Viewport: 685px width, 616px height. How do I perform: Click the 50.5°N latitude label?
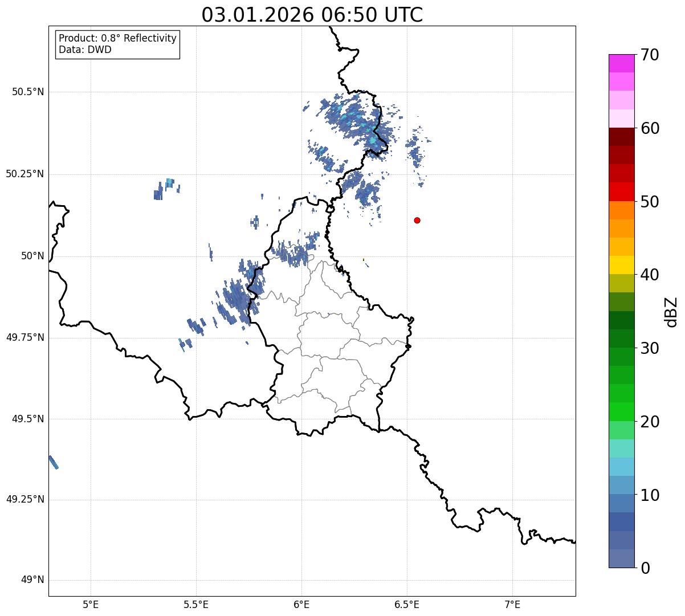(x=28, y=92)
